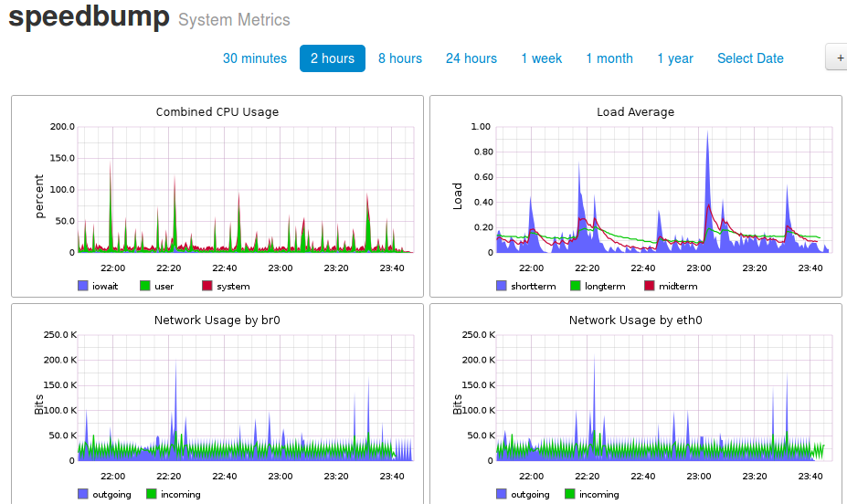Click br0 incoming legend swatch

click(x=152, y=494)
